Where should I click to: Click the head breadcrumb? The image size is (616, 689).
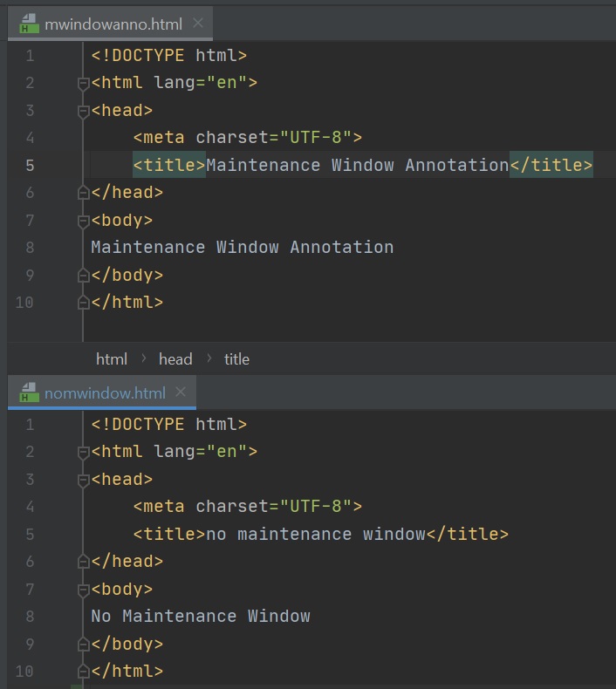coord(175,359)
